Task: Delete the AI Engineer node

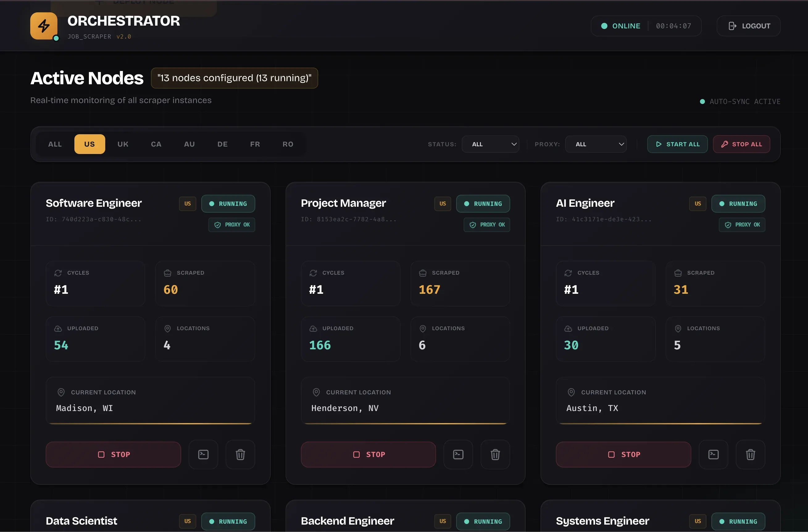Action: point(750,454)
